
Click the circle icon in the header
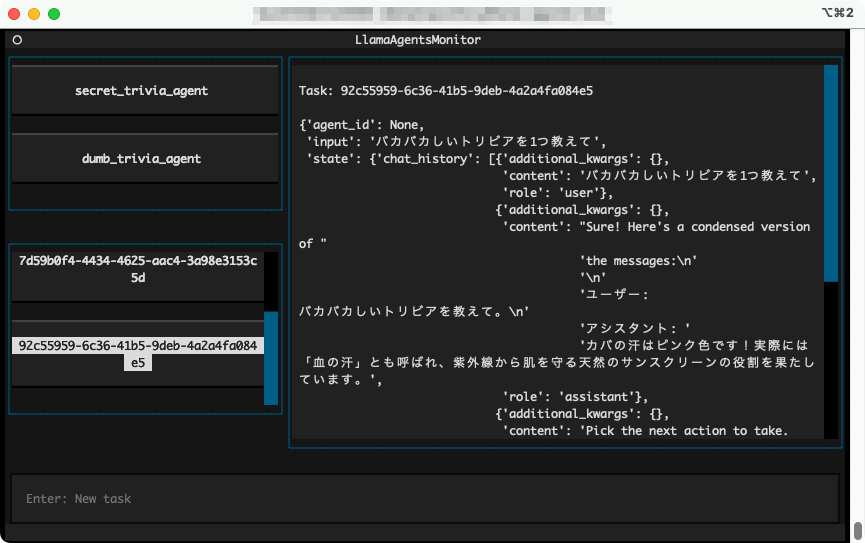17,40
